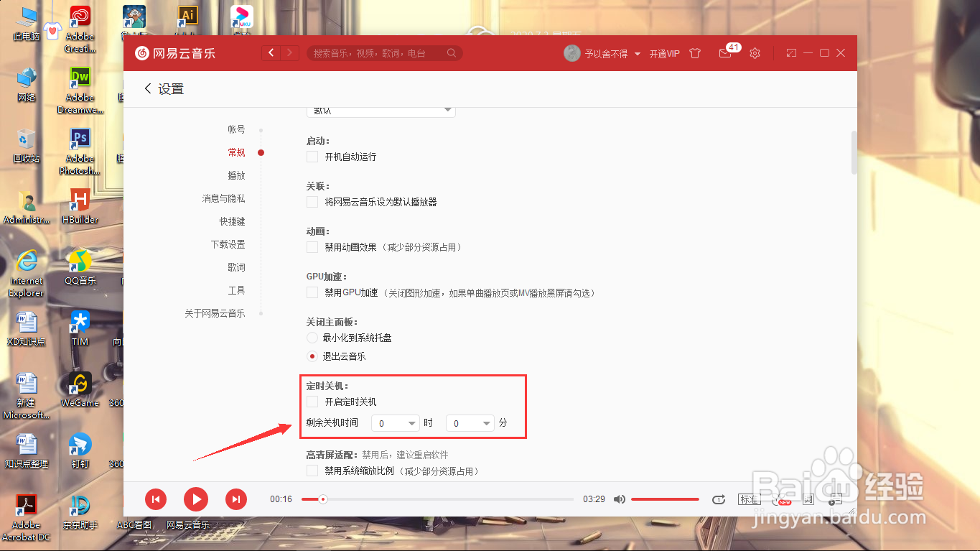Open the settings gear in title bar
Viewport: 980px width, 551px height.
click(755, 53)
